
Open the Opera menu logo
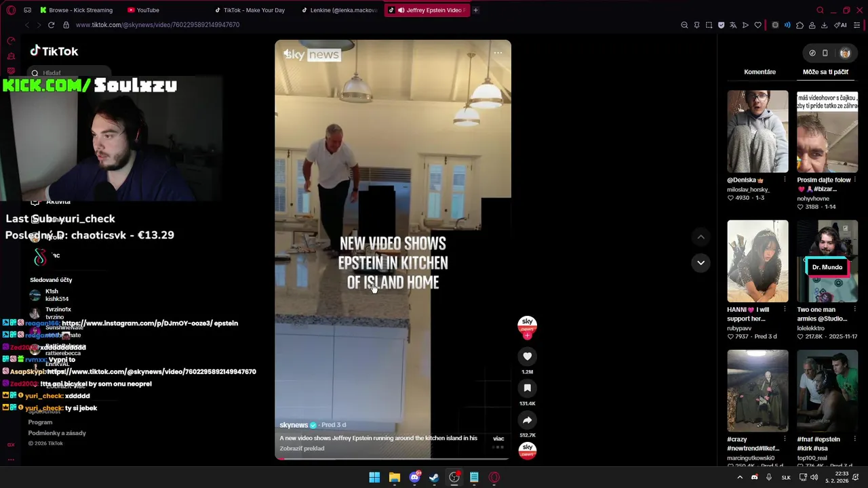tap(11, 10)
